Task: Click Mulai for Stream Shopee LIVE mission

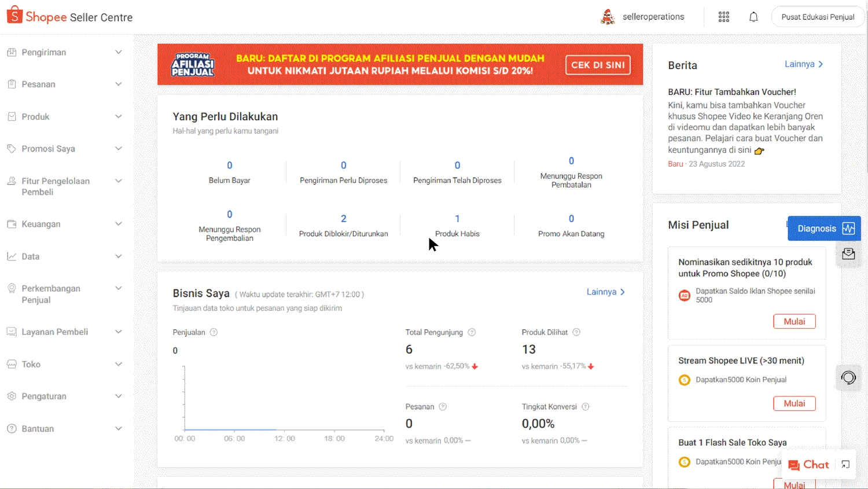Action: pos(794,403)
